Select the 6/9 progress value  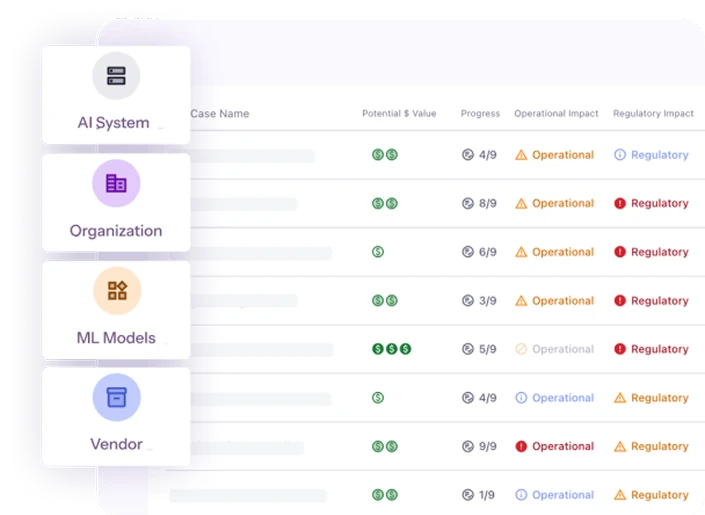click(x=487, y=252)
